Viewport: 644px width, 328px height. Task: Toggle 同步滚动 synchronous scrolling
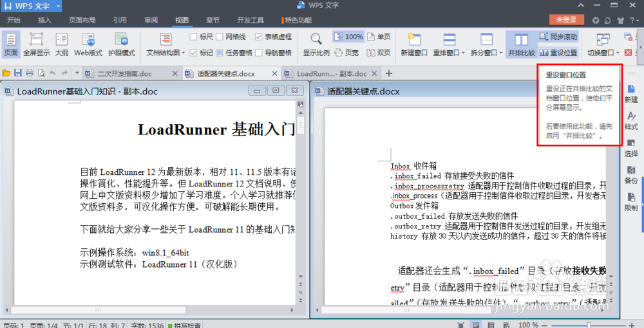[x=558, y=37]
